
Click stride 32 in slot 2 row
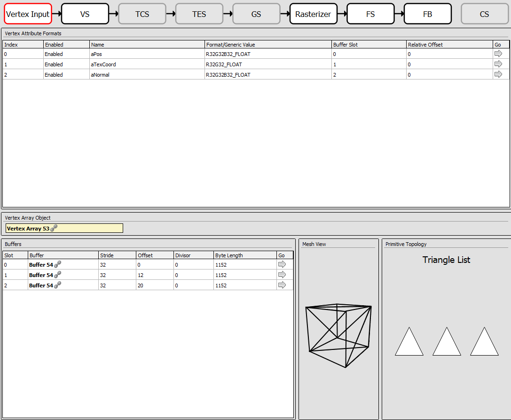(x=117, y=285)
